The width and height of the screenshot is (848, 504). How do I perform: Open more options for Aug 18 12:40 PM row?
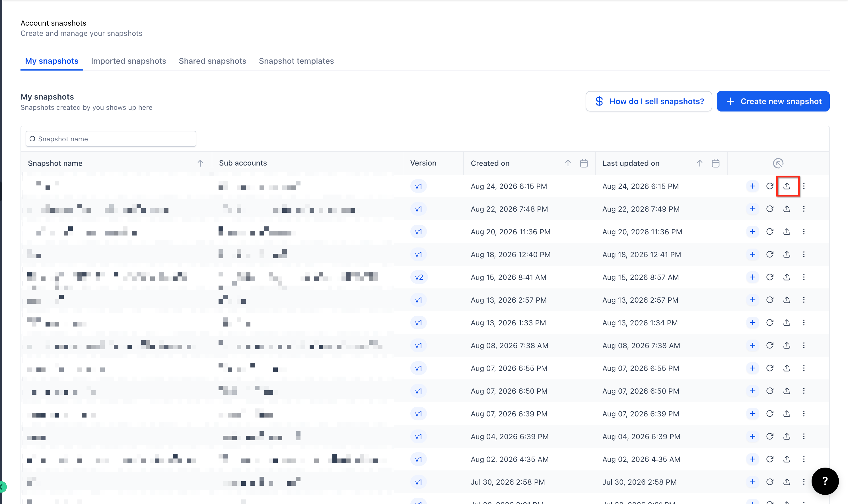click(804, 254)
